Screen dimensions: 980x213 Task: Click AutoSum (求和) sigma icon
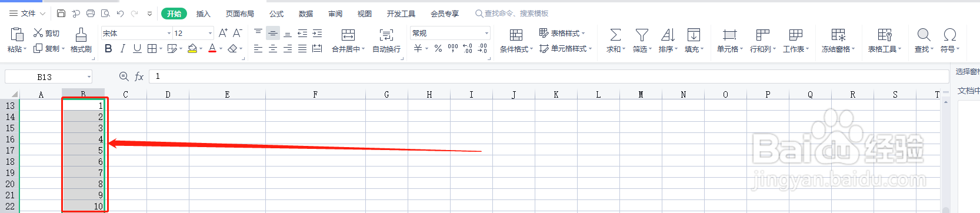615,35
